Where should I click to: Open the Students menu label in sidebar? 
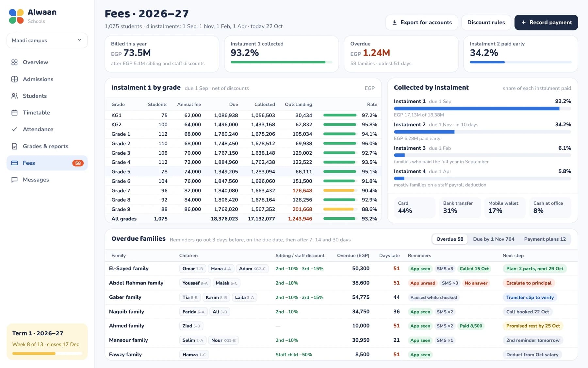(35, 96)
